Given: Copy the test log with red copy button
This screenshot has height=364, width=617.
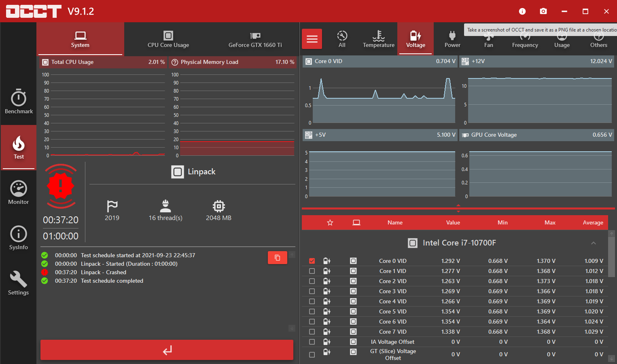Looking at the screenshot, I should pos(278,258).
